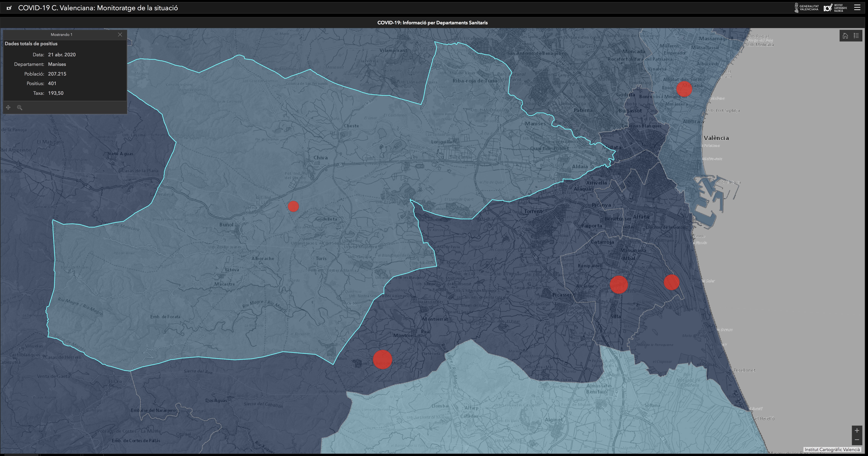The image size is (868, 456).
Task: Click the home extent icon
Action: 845,36
